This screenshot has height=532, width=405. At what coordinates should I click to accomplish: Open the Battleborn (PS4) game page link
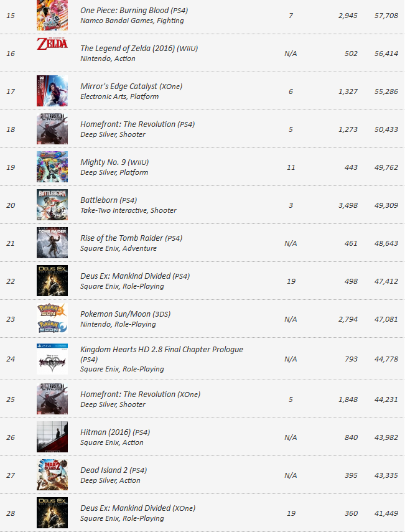pos(108,200)
